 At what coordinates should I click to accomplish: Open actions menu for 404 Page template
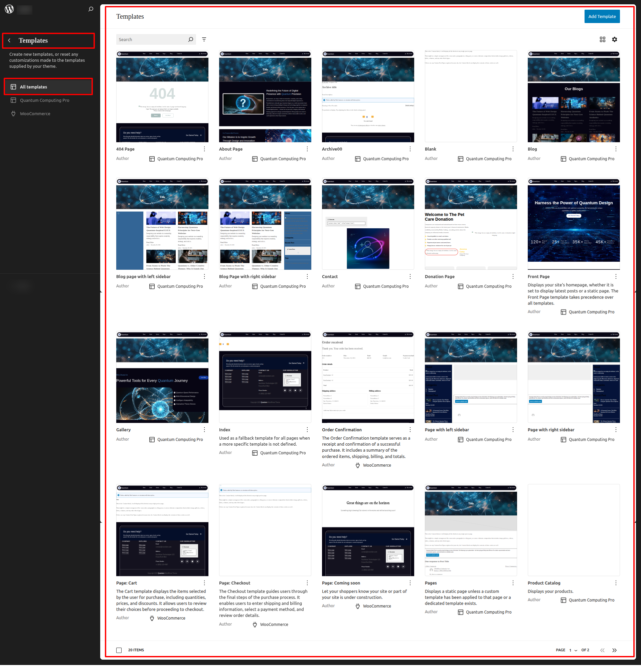point(204,149)
